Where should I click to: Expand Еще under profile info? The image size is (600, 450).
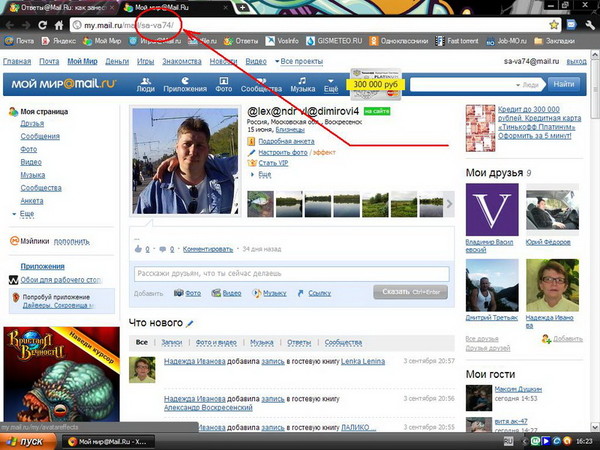coord(264,174)
